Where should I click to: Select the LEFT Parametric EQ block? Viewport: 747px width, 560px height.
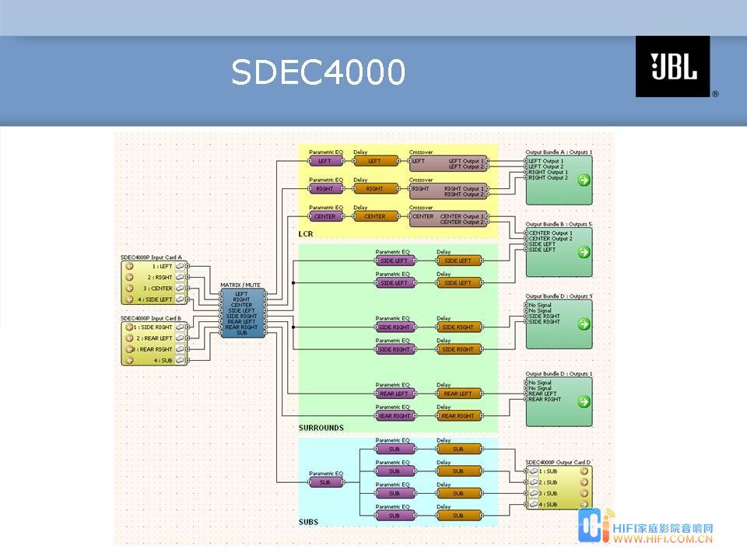click(325, 161)
